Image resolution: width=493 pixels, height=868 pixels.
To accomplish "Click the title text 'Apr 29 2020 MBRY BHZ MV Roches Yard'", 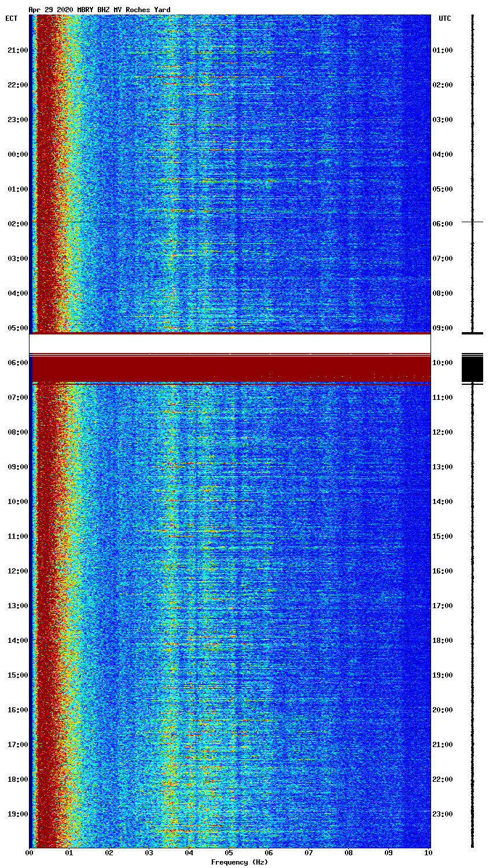I will [100, 10].
